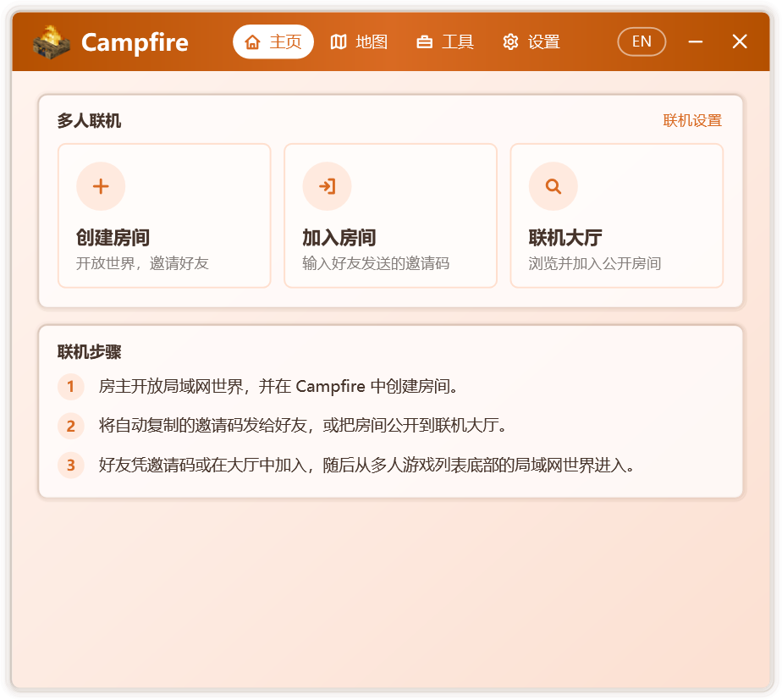This screenshot has height=700, width=782.
Task: Go to the 设置 settings tab
Action: (x=531, y=42)
